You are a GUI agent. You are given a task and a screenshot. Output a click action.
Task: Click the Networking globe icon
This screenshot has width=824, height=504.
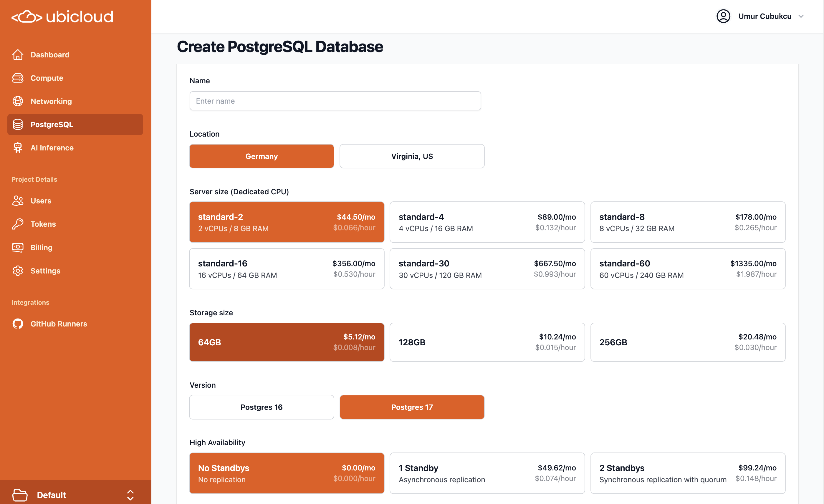tap(18, 101)
